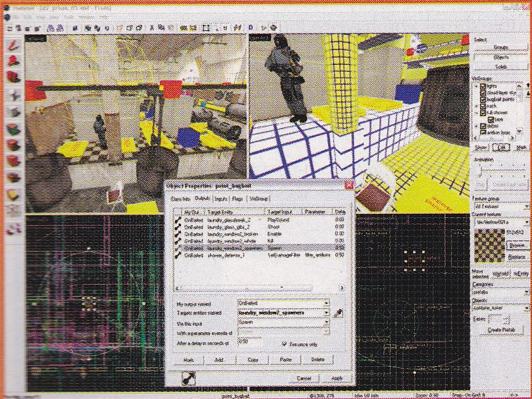532x399 pixels.
Task: Click the delay in seconds input field
Action: [250, 342]
